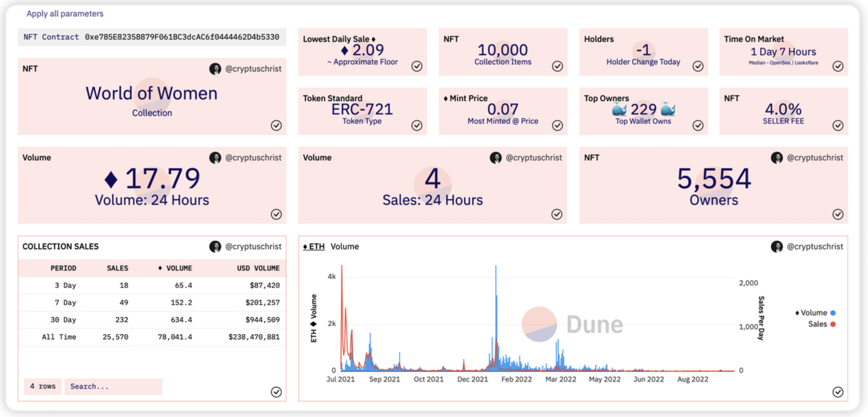This screenshot has width=868, height=417.
Task: Click checkmark icon on Collection Sales table
Action: [276, 392]
